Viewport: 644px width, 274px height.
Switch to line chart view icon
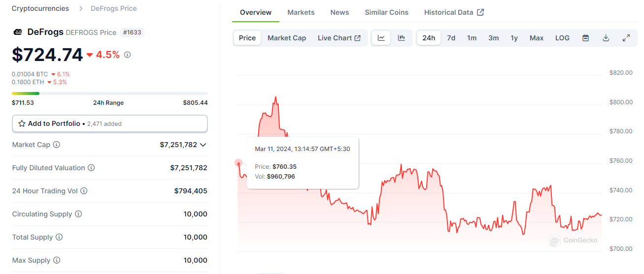(x=381, y=38)
